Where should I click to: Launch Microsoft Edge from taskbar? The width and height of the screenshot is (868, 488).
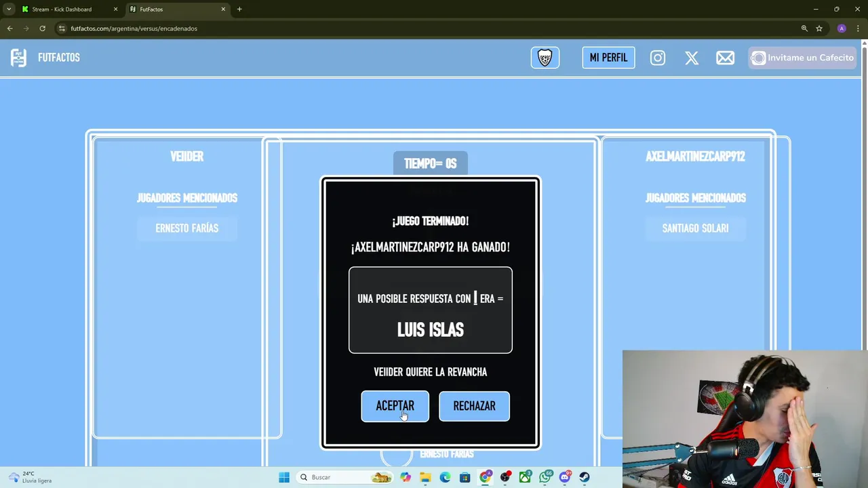(x=445, y=477)
